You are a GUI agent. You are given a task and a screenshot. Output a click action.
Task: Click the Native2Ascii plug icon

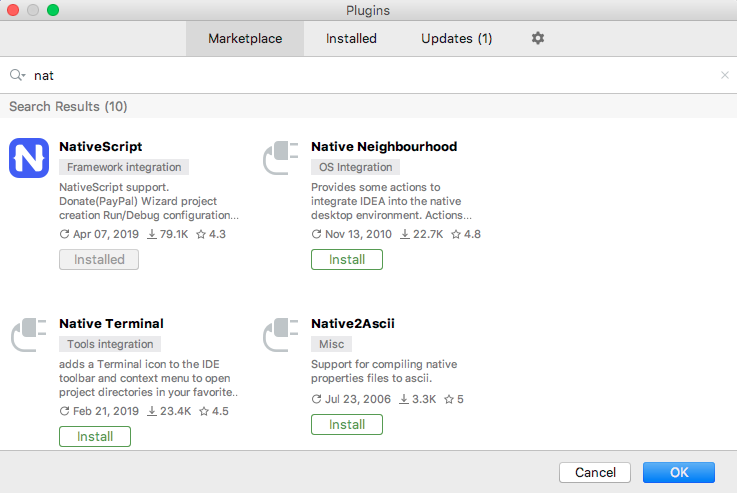point(281,335)
